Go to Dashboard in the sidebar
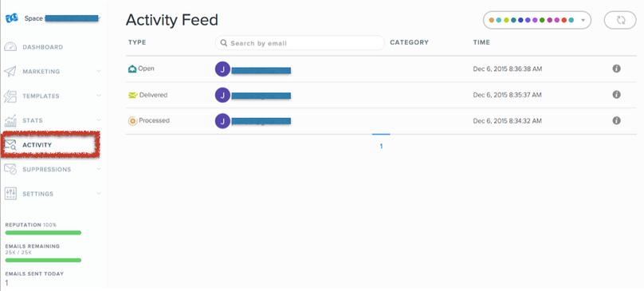 tap(43, 47)
